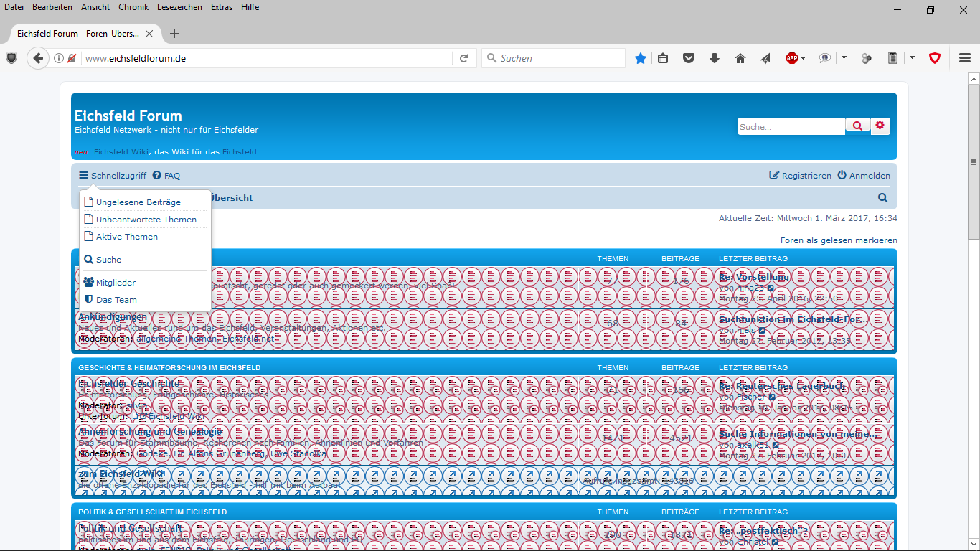The height and width of the screenshot is (551, 980).
Task: Open the Firefox hamburger menu
Action: (x=965, y=58)
